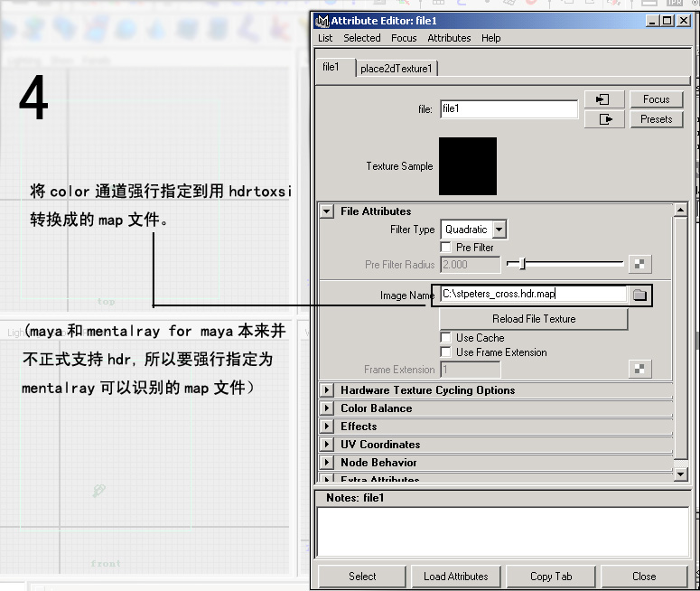This screenshot has height=591, width=700.
Task: Minimize the Attribute Editor window
Action: (652, 21)
